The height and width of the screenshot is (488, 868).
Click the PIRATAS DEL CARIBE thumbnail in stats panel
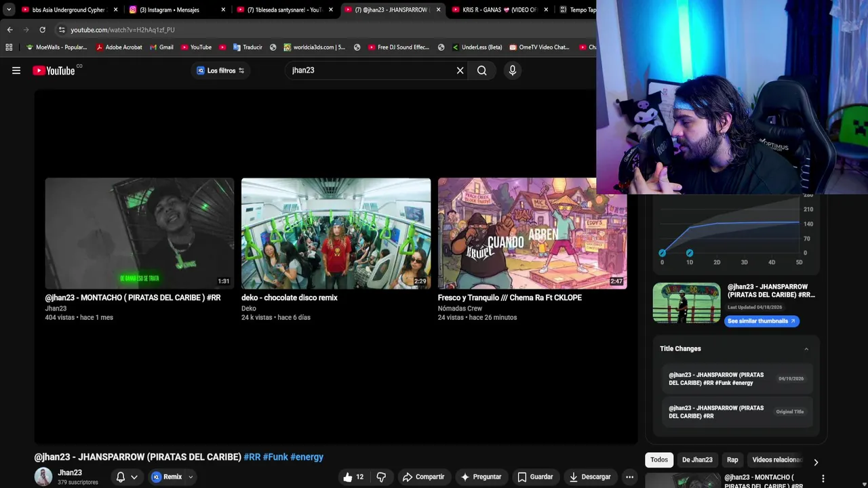tap(686, 303)
